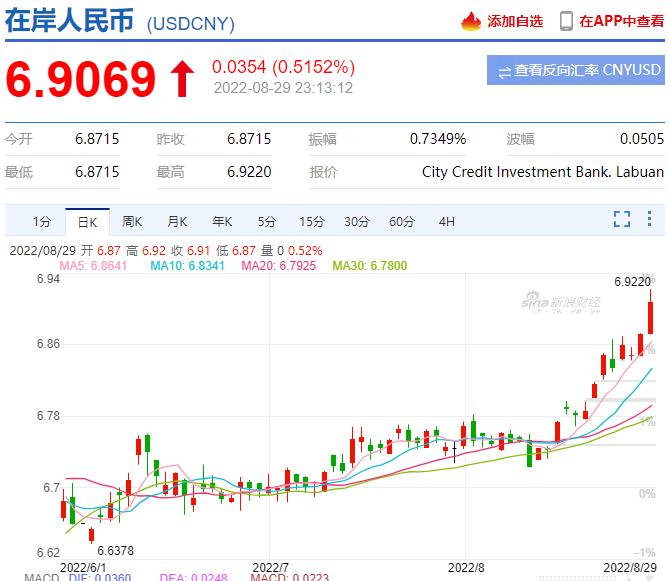Expand chart to fullscreen view

[x=622, y=220]
